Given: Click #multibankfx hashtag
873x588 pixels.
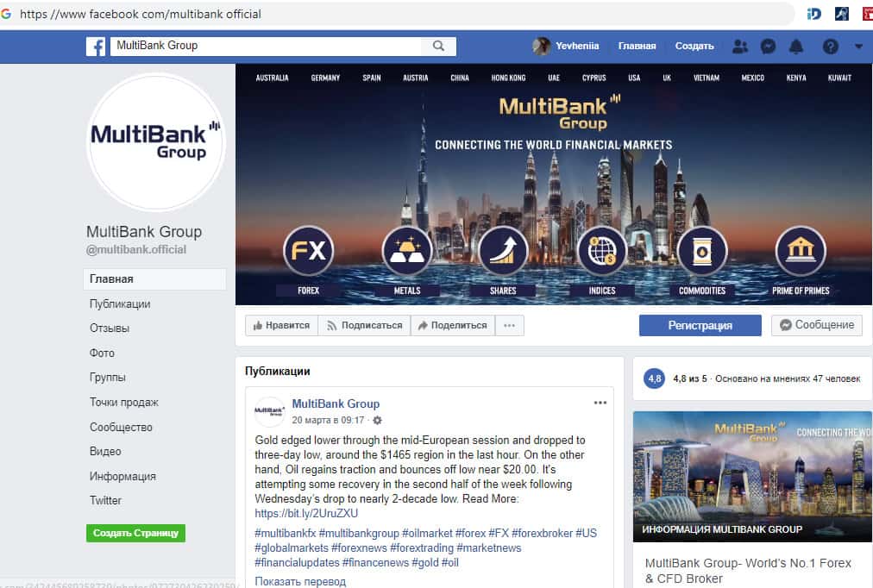Looking at the screenshot, I should (285, 533).
